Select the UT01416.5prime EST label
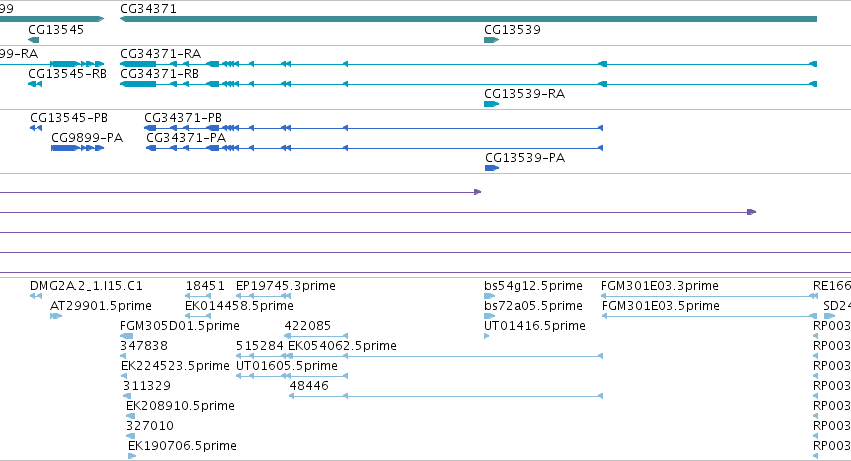 point(535,326)
